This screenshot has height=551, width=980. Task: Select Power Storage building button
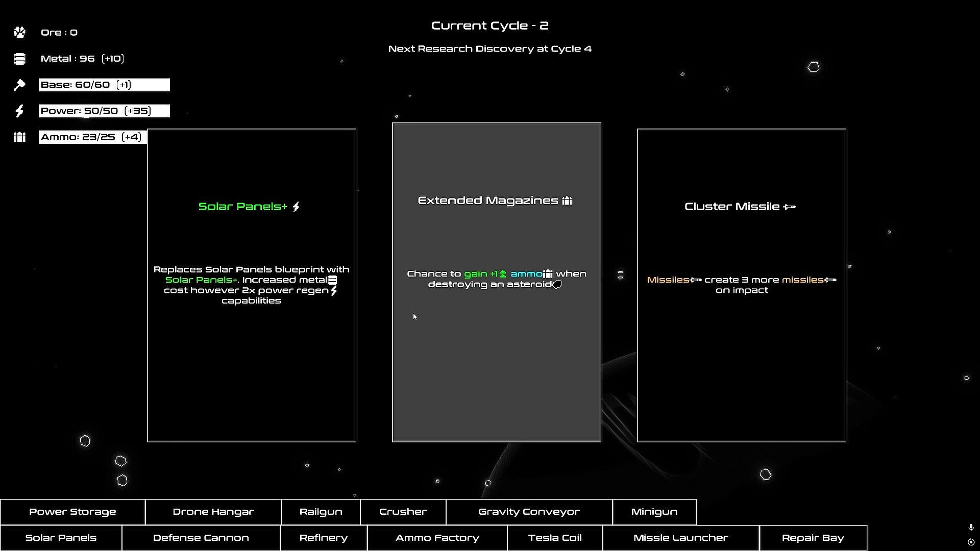72,512
